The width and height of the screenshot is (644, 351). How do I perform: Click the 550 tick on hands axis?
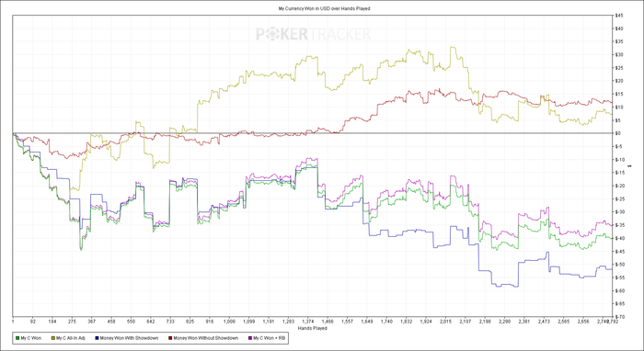(131, 323)
